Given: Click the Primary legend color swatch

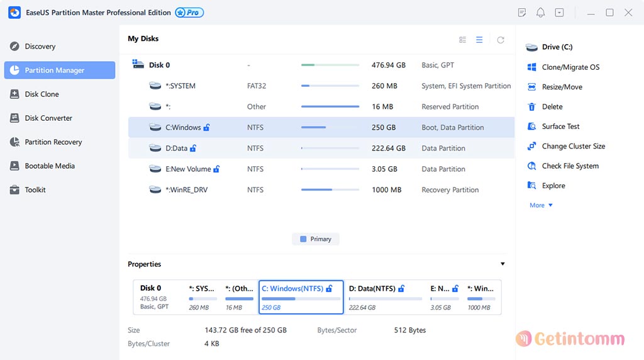Looking at the screenshot, I should tap(303, 239).
